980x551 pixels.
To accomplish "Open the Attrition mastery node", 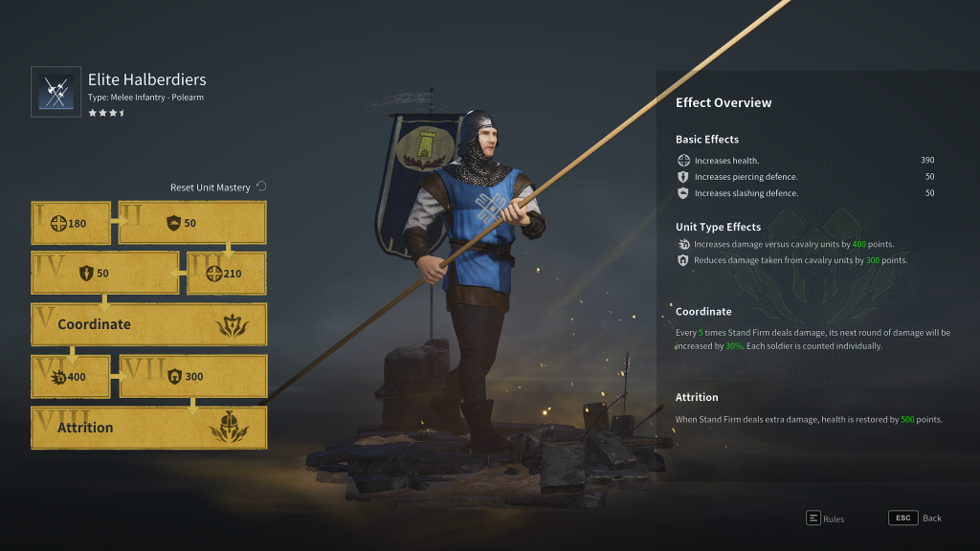I will click(148, 428).
